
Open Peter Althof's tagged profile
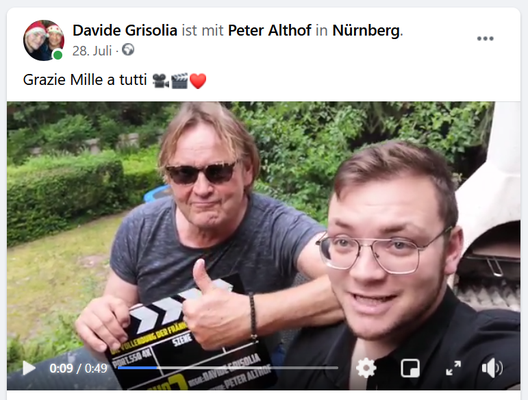click(x=269, y=31)
